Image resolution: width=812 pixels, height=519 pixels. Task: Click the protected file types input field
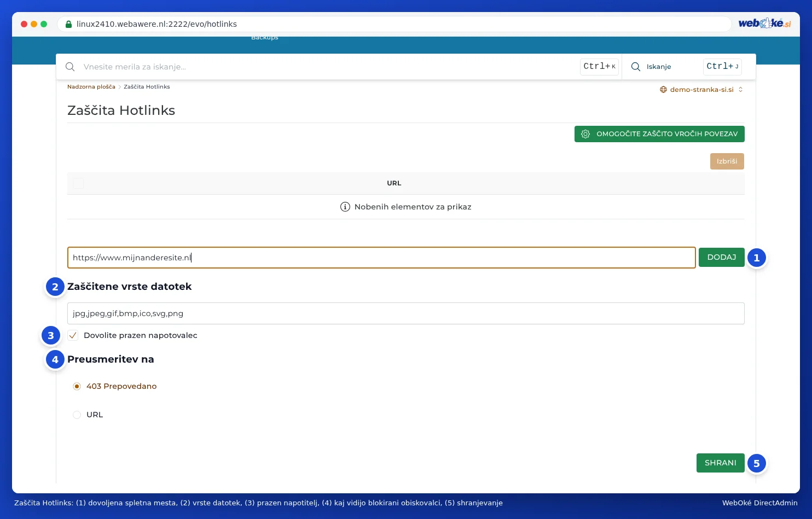click(405, 313)
